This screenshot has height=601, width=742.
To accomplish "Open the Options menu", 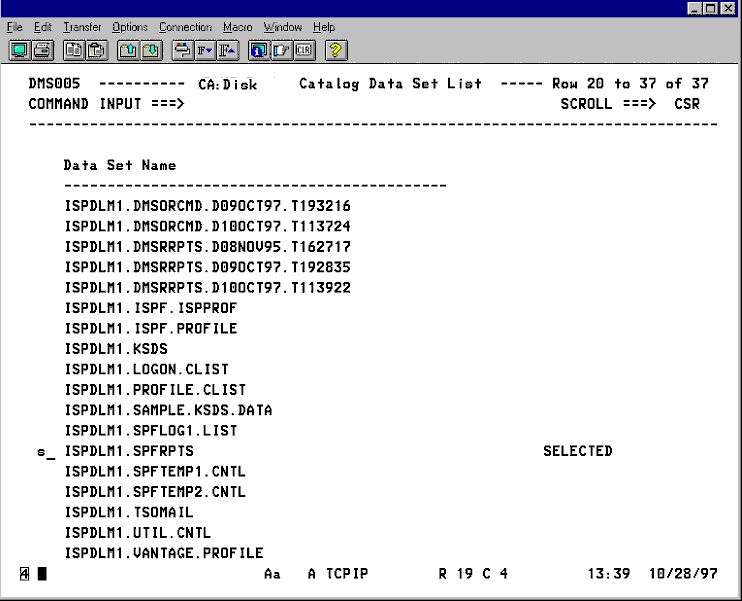I will pyautogui.click(x=130, y=27).
